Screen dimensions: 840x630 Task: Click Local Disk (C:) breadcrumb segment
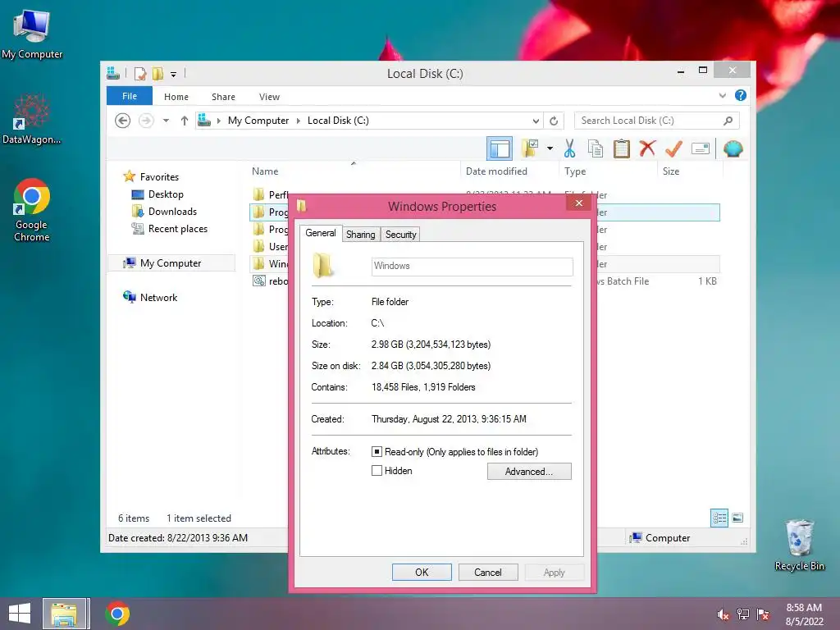tap(338, 121)
